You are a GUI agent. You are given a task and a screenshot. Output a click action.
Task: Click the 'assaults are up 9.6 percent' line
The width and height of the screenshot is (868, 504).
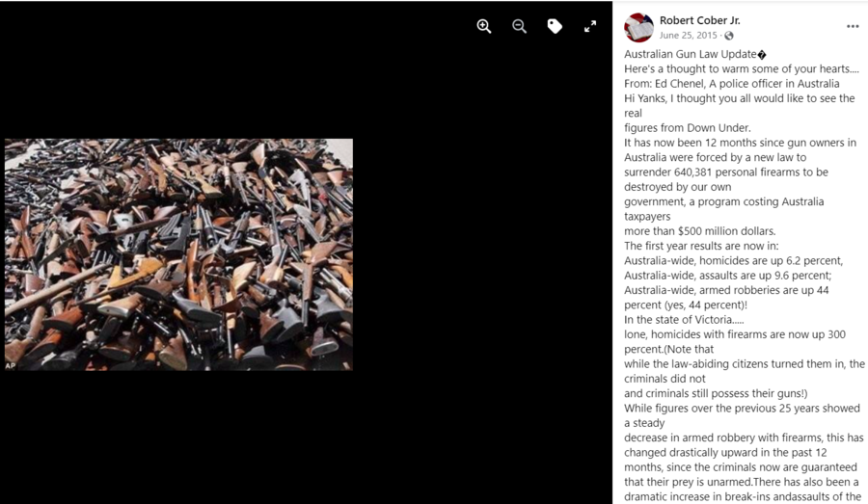pos(728,276)
